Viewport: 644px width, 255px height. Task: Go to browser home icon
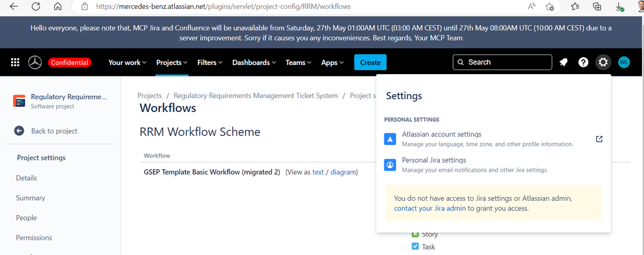point(58,6)
